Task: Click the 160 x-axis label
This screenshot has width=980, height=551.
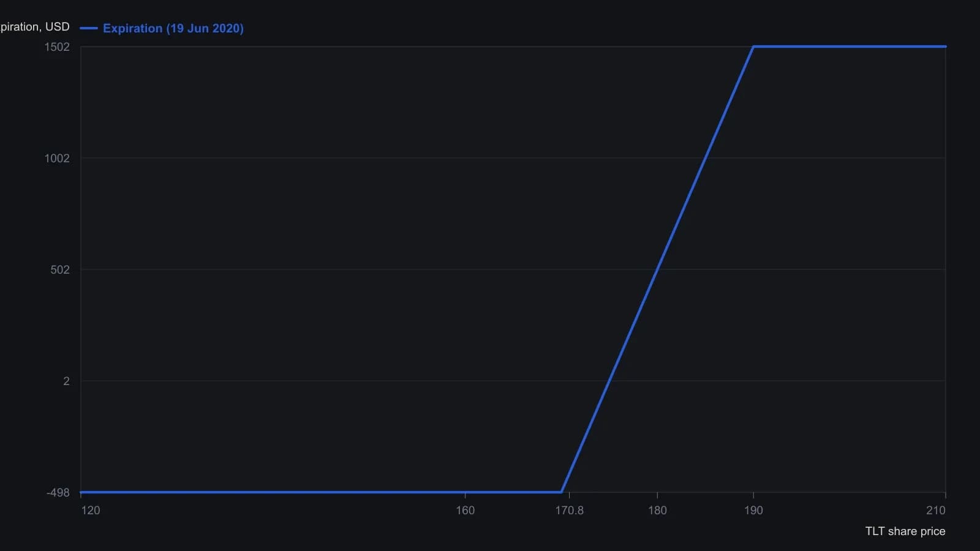Action: pos(465,511)
